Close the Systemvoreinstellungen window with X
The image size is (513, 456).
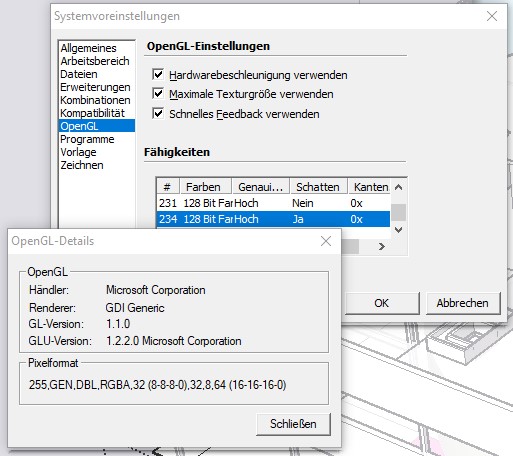coord(492,16)
